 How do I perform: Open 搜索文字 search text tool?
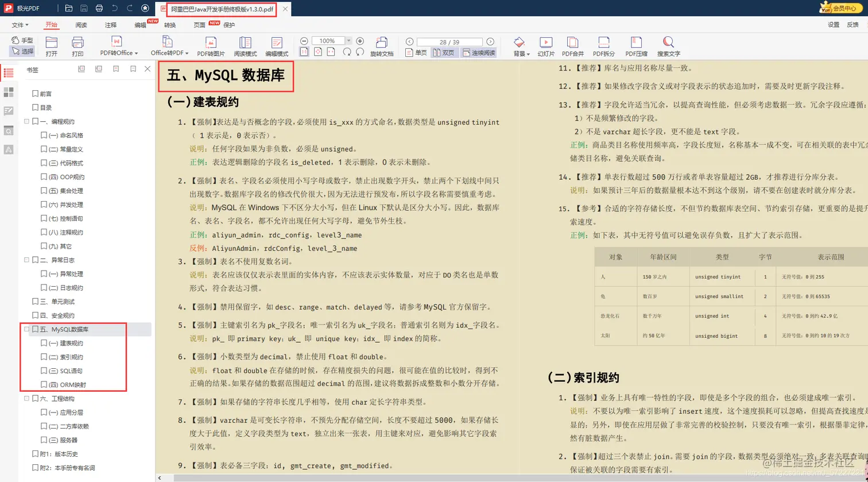669,47
